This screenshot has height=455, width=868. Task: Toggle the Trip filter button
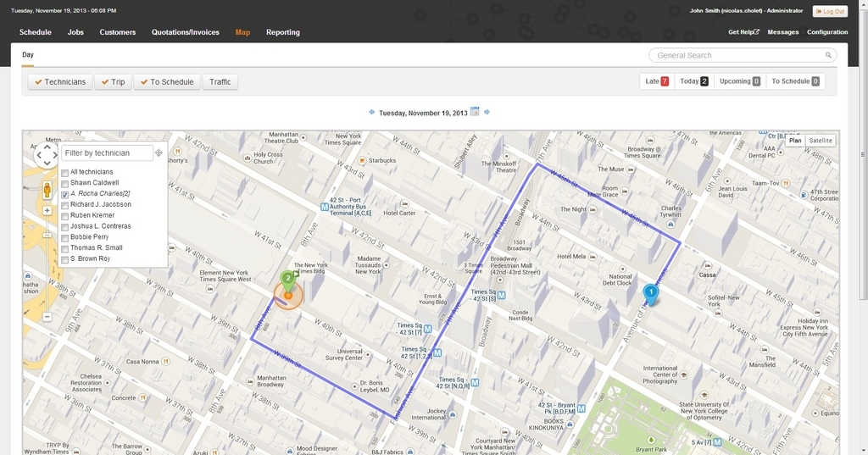point(113,82)
